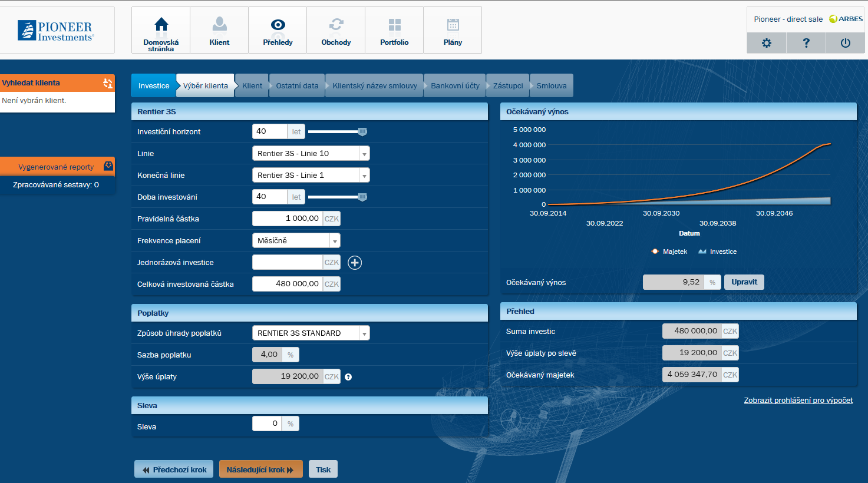Click the Očekávaný majetek 4 059 347,70 value
This screenshot has width=868, height=483.
pos(692,375)
